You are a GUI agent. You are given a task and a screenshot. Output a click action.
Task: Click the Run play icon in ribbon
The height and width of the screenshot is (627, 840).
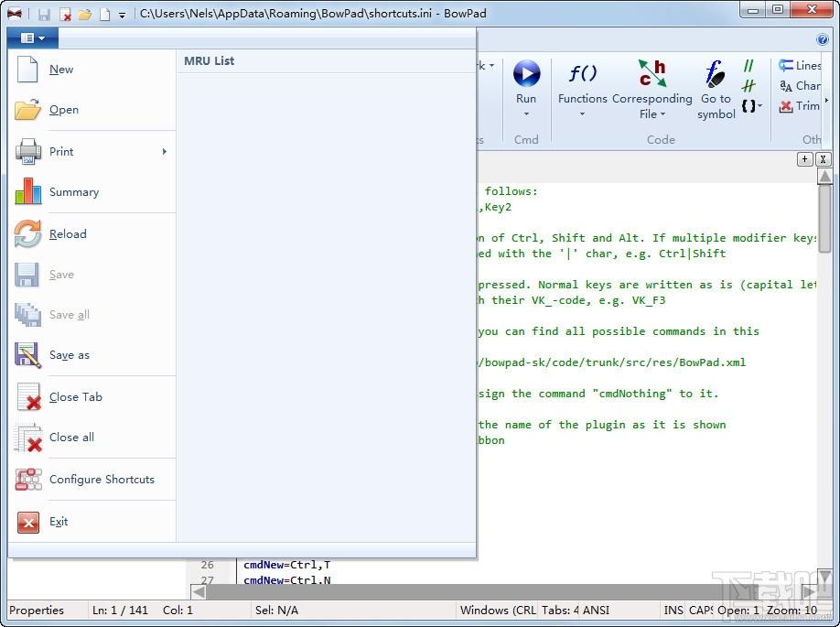tap(527, 73)
